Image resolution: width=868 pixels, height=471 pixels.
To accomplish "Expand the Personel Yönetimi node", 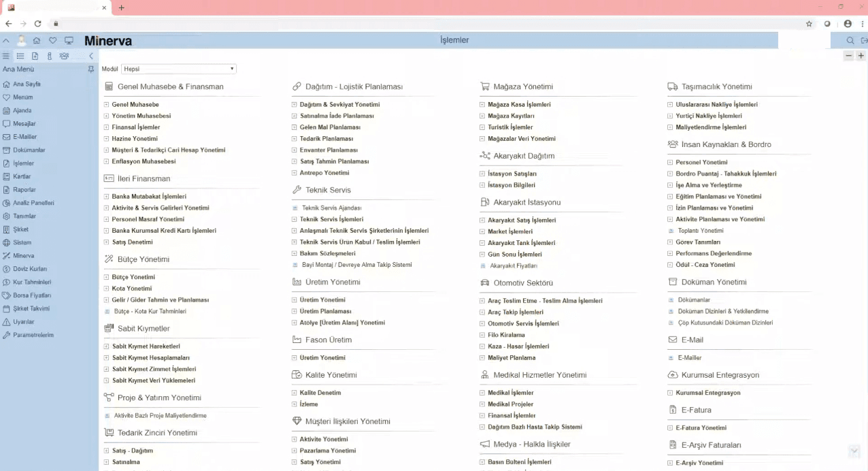I will [671, 163].
